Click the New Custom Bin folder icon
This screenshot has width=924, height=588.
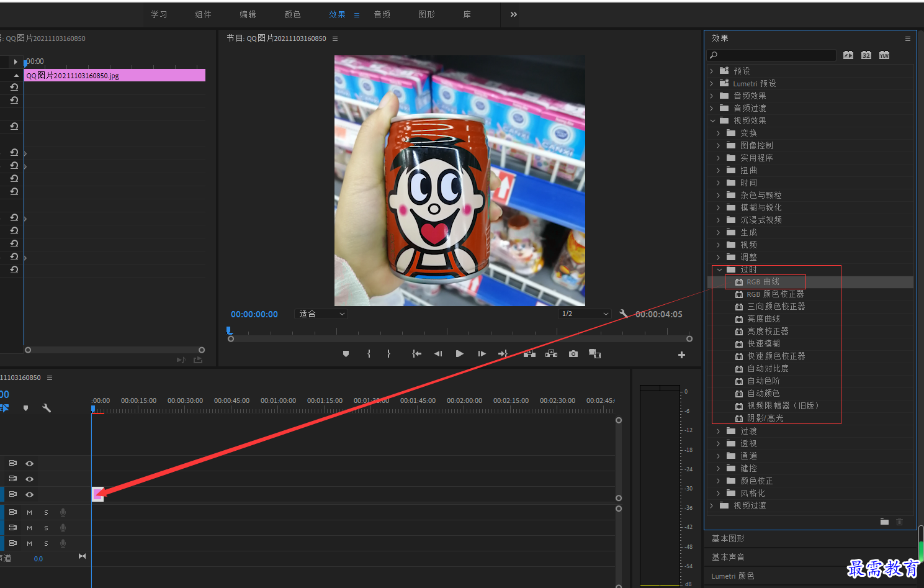[884, 522]
